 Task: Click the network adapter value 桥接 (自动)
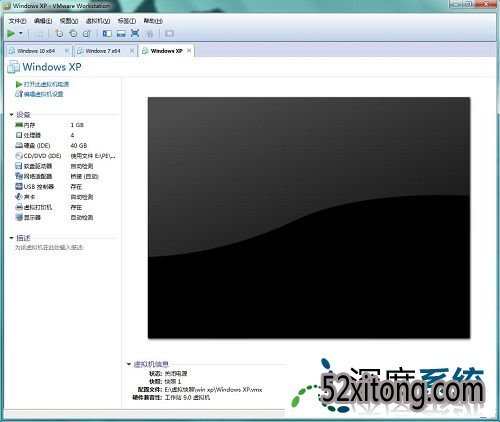(84, 176)
